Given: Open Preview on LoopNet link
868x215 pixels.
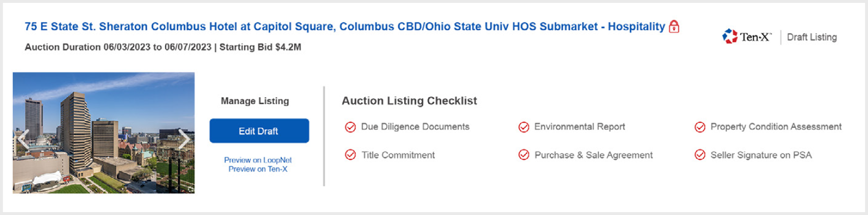Looking at the screenshot, I should (x=258, y=160).
